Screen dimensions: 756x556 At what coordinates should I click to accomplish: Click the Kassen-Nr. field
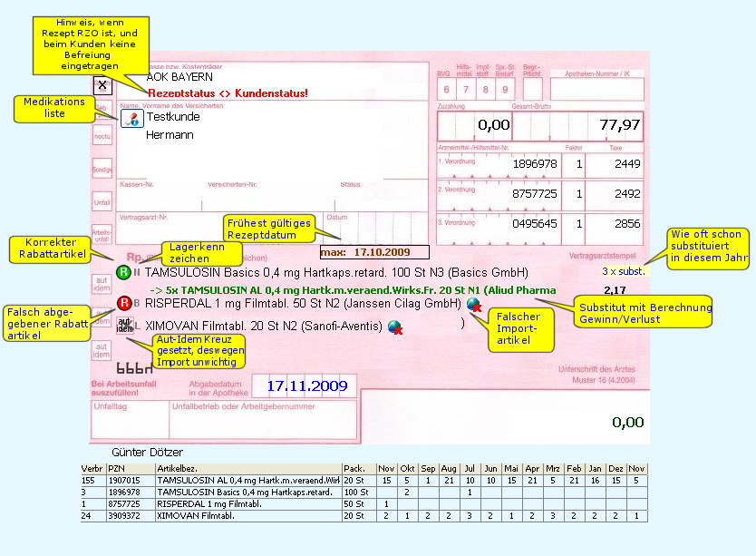(160, 197)
